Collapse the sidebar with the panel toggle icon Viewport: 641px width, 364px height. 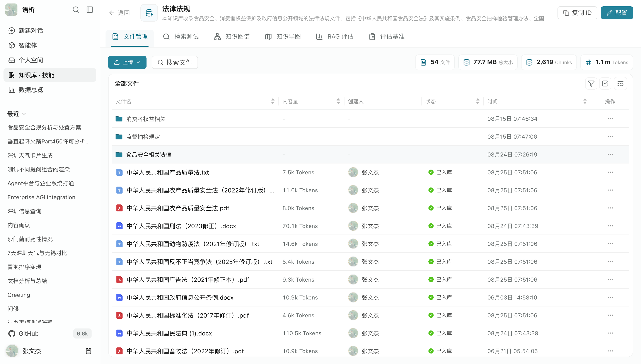(x=90, y=10)
